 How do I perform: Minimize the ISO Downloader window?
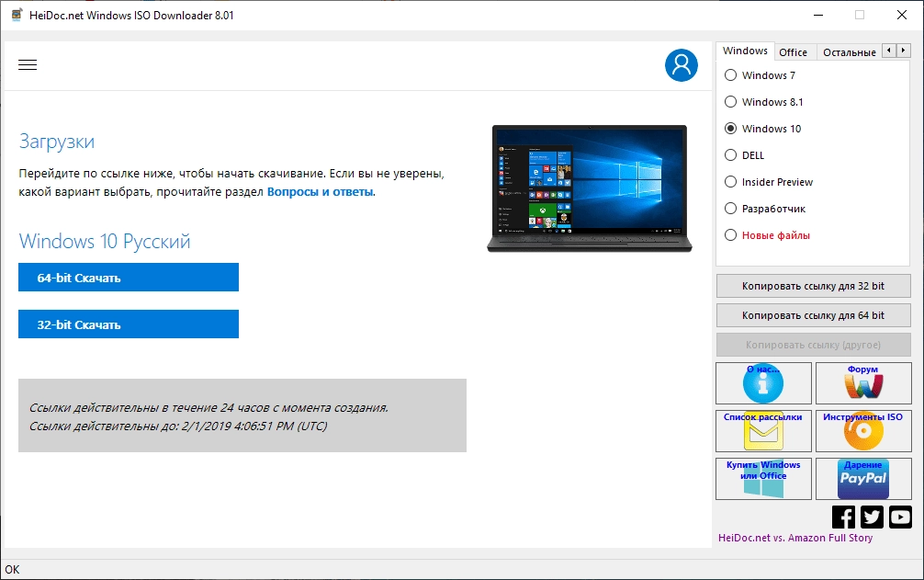(x=818, y=16)
